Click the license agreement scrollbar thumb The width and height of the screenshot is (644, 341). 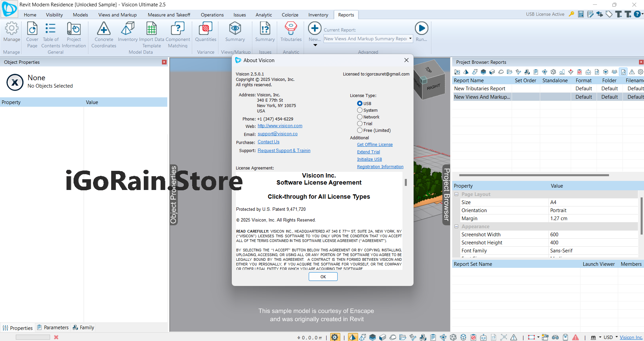[406, 182]
